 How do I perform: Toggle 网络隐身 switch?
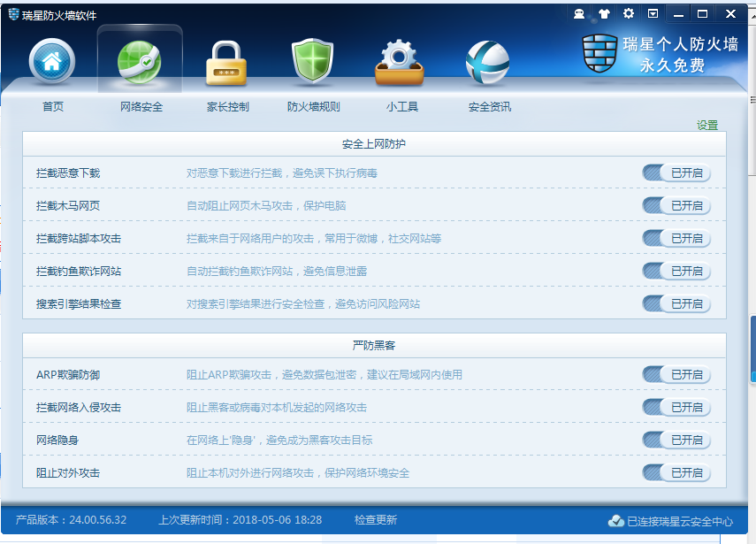[676, 441]
